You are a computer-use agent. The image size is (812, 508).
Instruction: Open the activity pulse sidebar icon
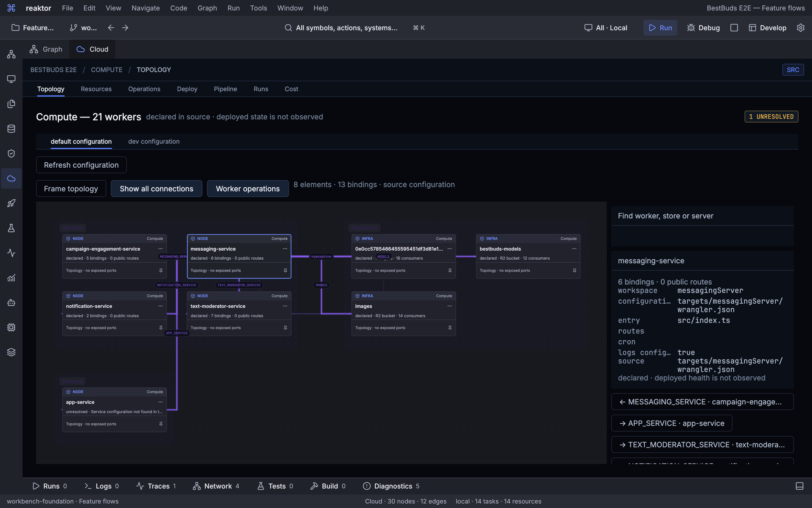click(11, 253)
